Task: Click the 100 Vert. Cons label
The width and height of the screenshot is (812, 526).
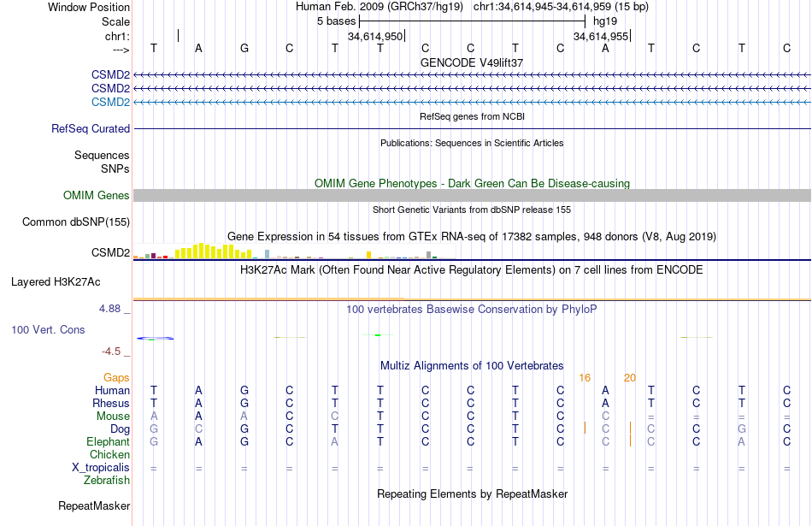Action: (x=48, y=329)
